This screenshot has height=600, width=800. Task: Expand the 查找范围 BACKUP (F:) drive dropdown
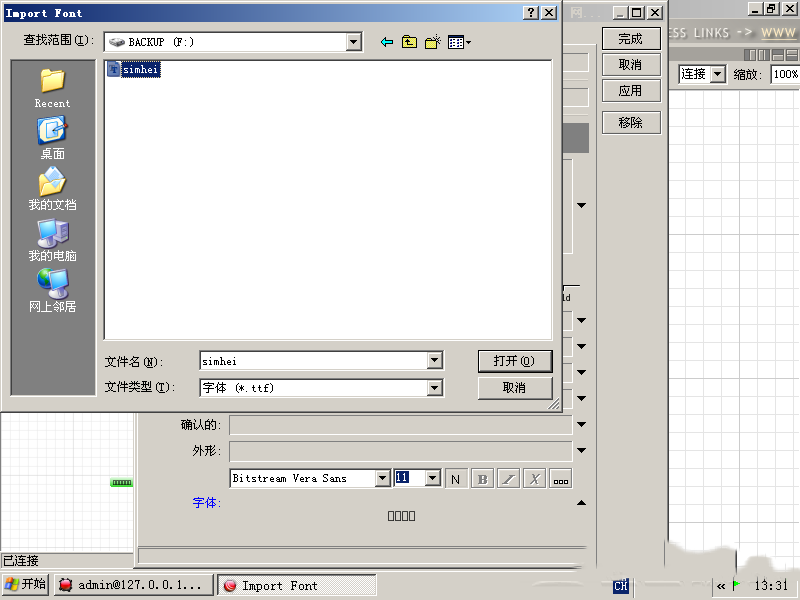(x=353, y=42)
